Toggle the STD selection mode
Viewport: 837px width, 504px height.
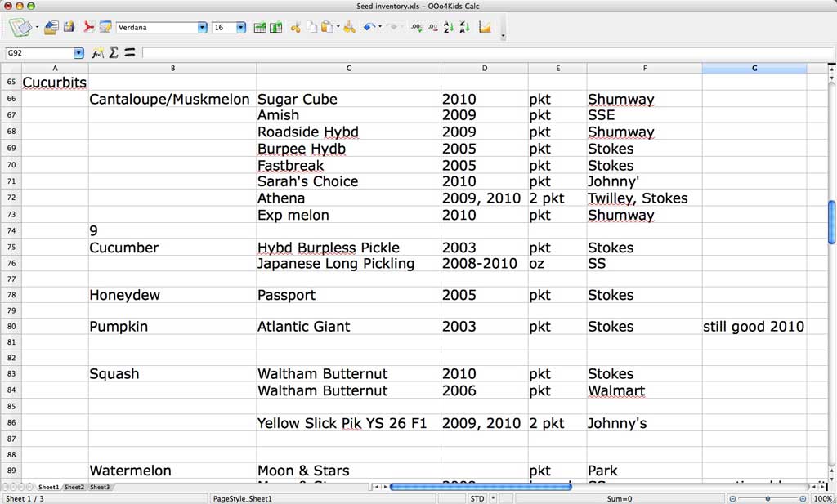coord(477,498)
